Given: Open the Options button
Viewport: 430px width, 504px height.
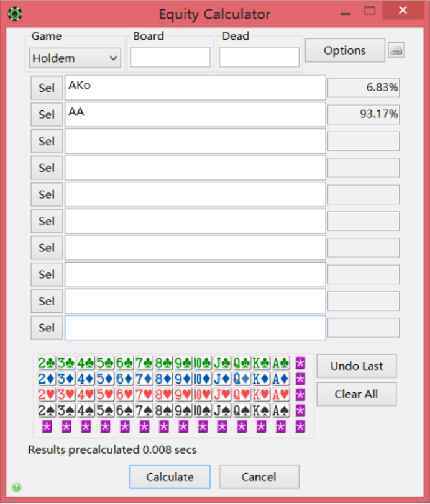Looking at the screenshot, I should pos(345,51).
